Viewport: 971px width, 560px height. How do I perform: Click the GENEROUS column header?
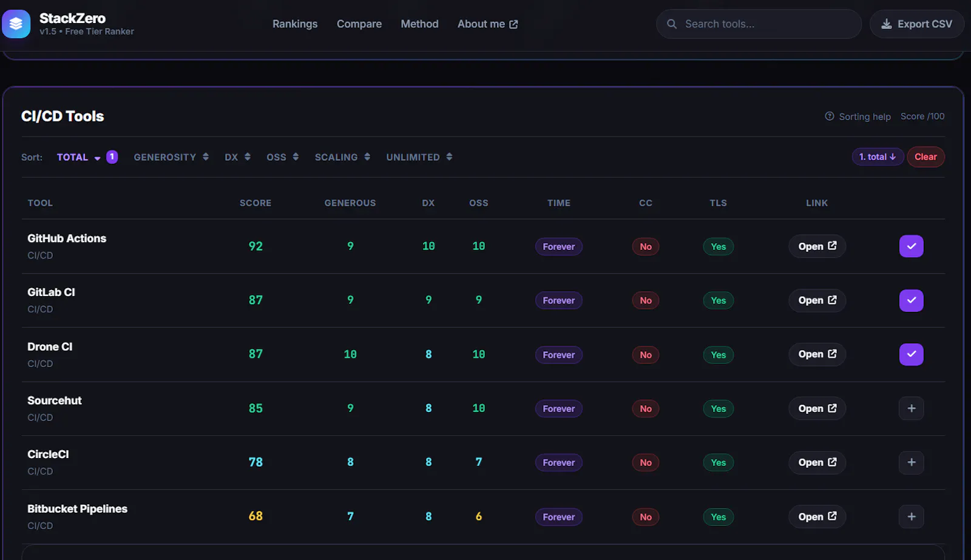coord(350,203)
